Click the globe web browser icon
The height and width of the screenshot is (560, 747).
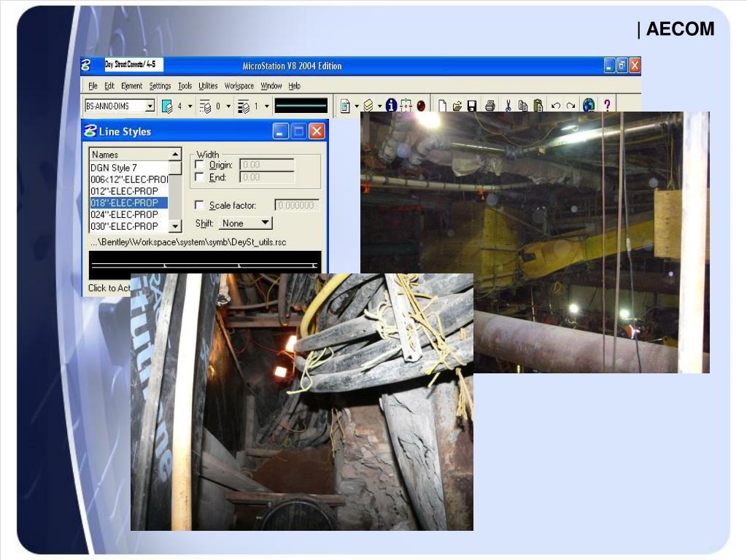[x=589, y=105]
